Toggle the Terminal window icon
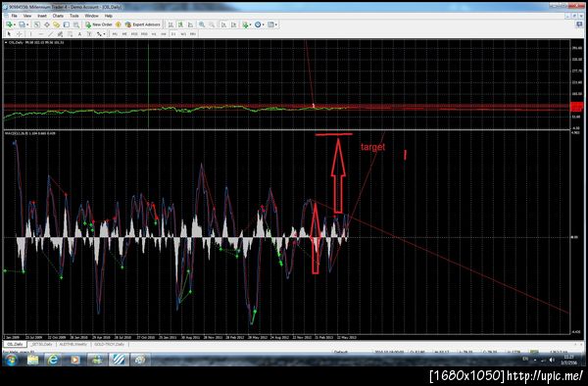This screenshot has width=588, height=386. click(x=67, y=24)
